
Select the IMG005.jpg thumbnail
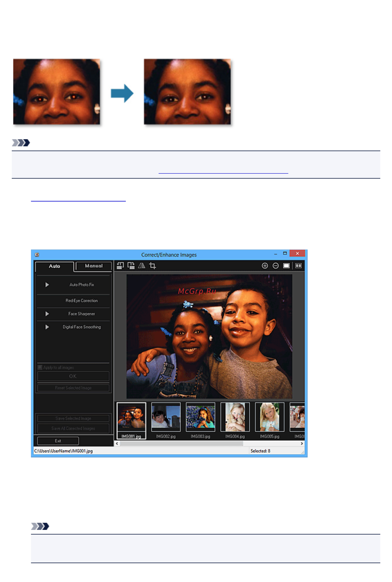(269, 420)
